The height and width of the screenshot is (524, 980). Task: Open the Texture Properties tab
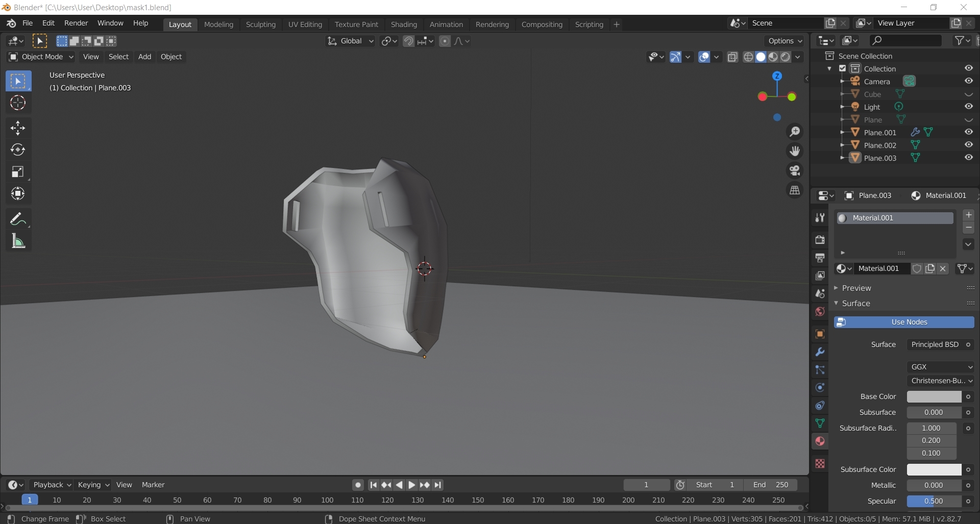819,464
